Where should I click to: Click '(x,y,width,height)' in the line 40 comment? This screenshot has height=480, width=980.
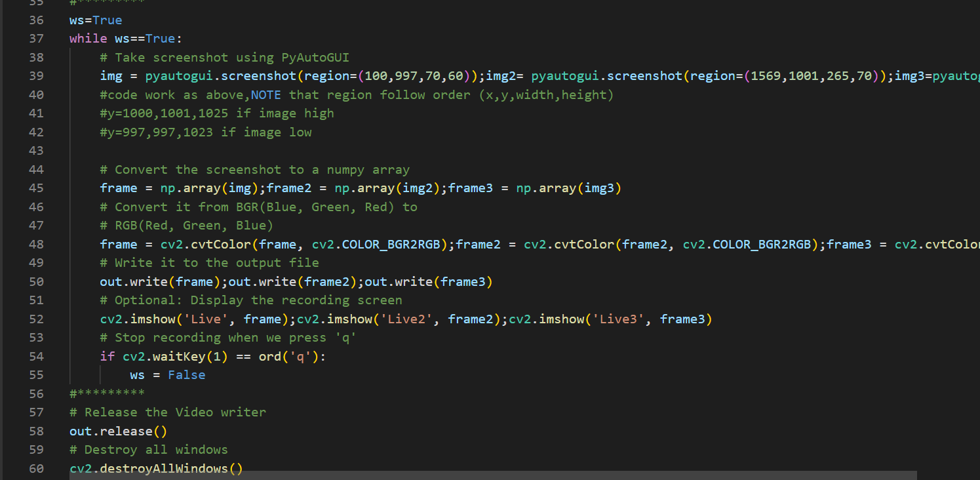546,95
